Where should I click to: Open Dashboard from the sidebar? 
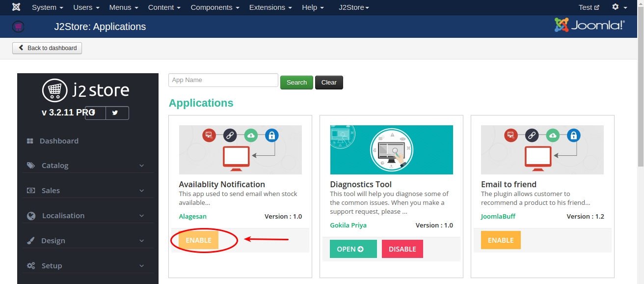(x=59, y=141)
